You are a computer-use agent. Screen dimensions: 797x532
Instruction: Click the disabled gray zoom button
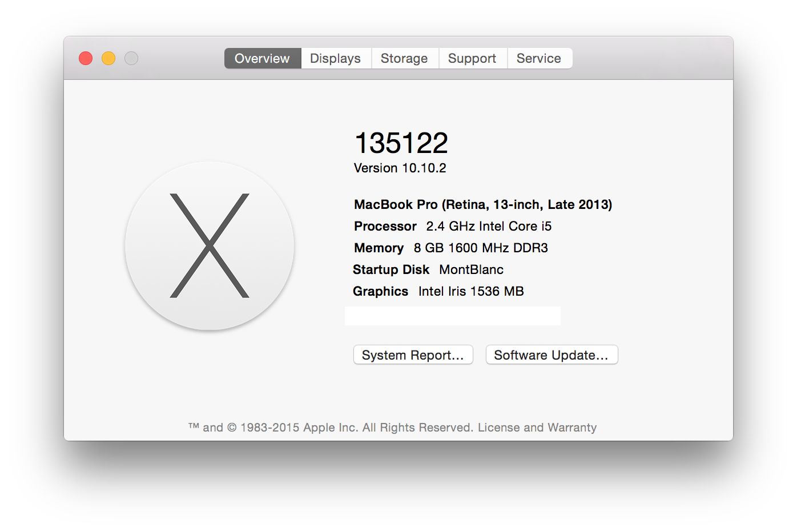[x=131, y=58]
